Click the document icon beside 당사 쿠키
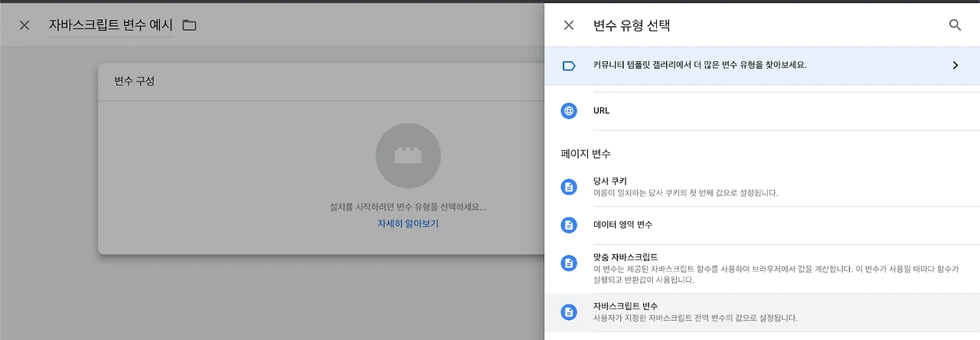The image size is (980, 340). tap(569, 187)
